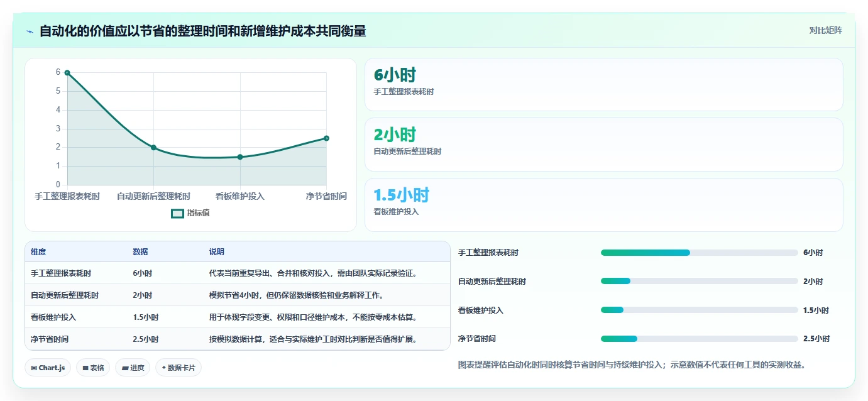Viewport: 868px width, 401px height.
Task: Click the 看板维护投入 x-axis label in chart
Action: [240, 196]
